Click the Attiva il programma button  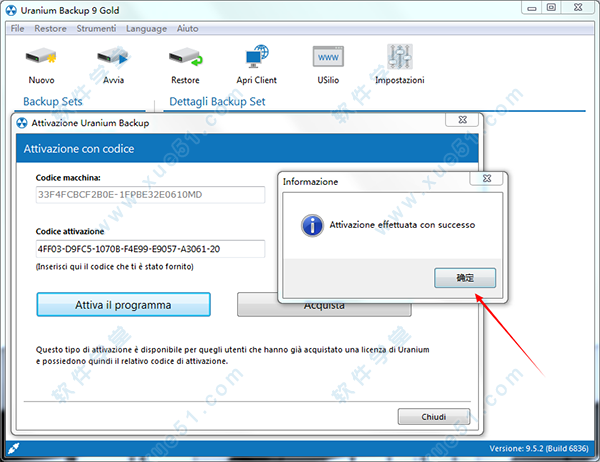coord(123,305)
